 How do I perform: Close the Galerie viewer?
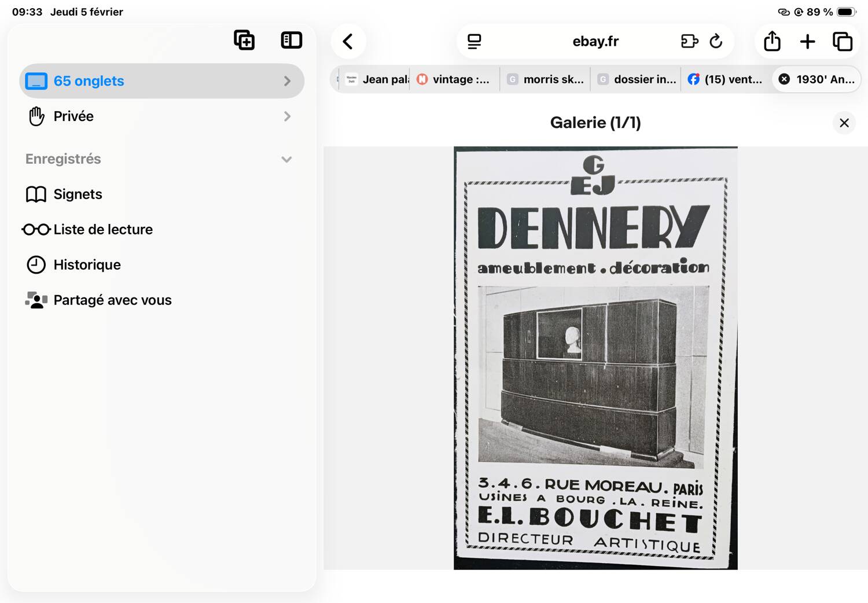click(x=844, y=123)
